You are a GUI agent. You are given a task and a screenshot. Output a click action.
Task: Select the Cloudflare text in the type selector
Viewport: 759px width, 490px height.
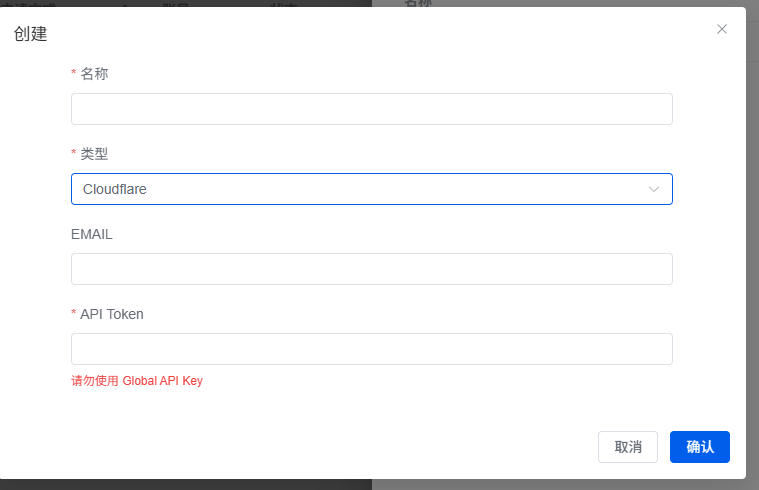coord(115,189)
